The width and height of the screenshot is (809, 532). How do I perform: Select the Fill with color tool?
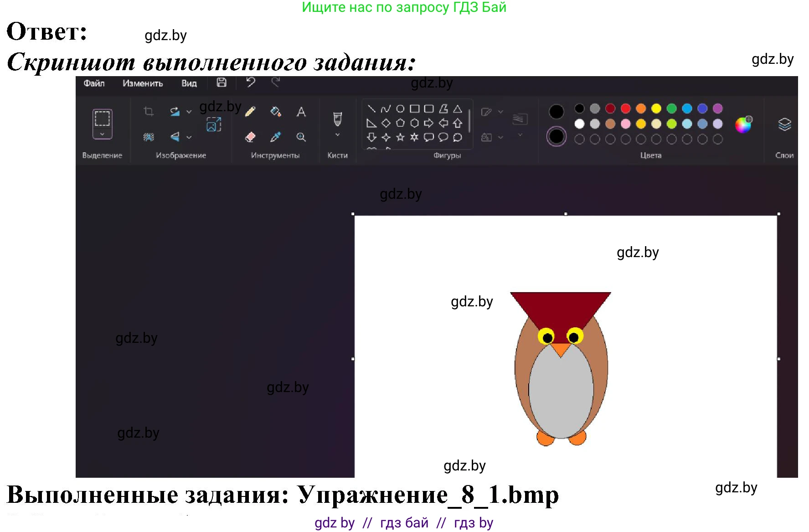pos(274,112)
